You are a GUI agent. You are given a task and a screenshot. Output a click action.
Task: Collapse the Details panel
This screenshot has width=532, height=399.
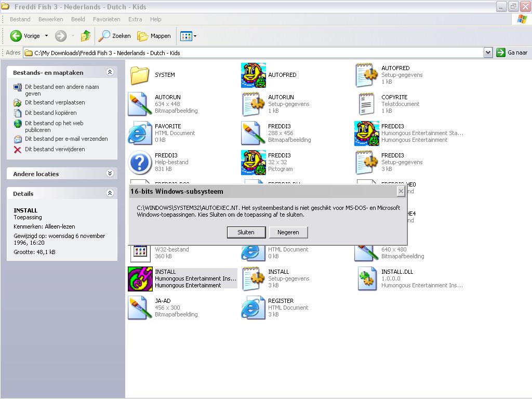pyautogui.click(x=110, y=193)
